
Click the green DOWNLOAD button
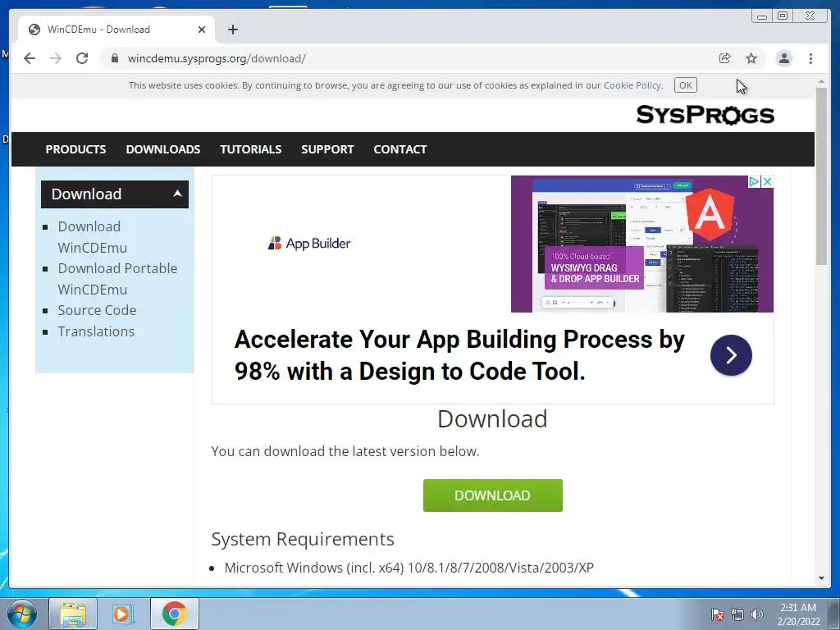493,495
